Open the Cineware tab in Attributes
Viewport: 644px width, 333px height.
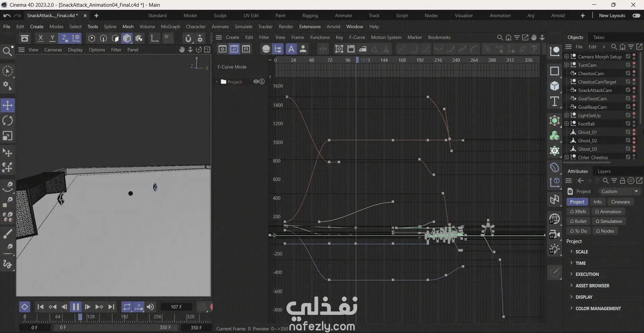(x=621, y=202)
